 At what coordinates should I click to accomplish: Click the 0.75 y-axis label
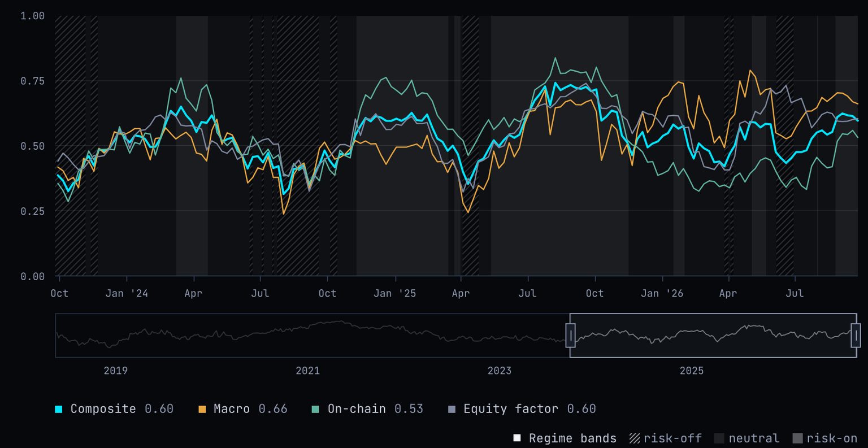(x=32, y=81)
